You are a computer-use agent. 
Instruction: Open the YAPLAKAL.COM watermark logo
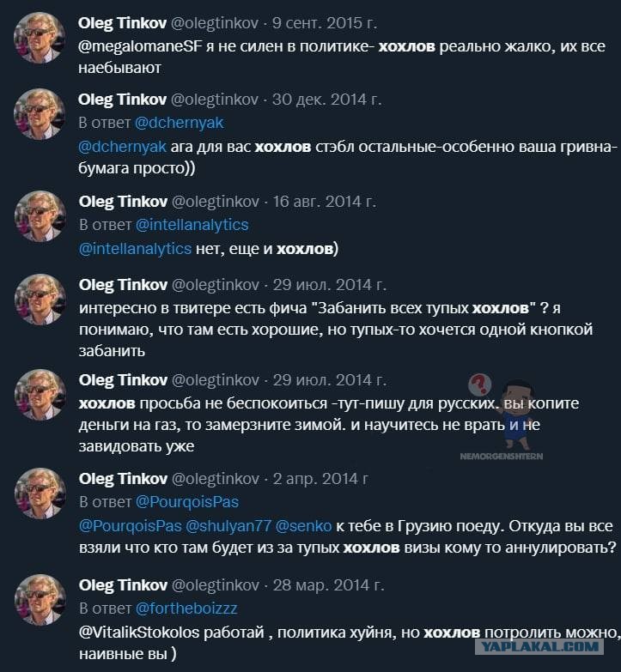click(539, 647)
